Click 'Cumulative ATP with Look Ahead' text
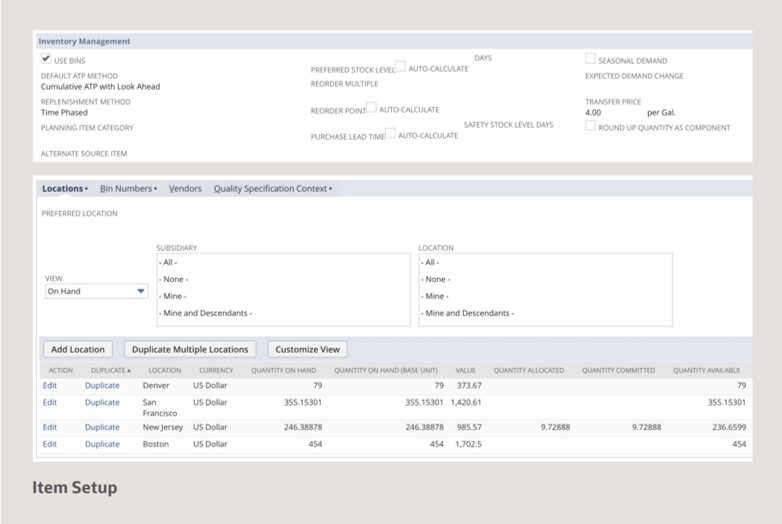The height and width of the screenshot is (524, 782). [100, 87]
